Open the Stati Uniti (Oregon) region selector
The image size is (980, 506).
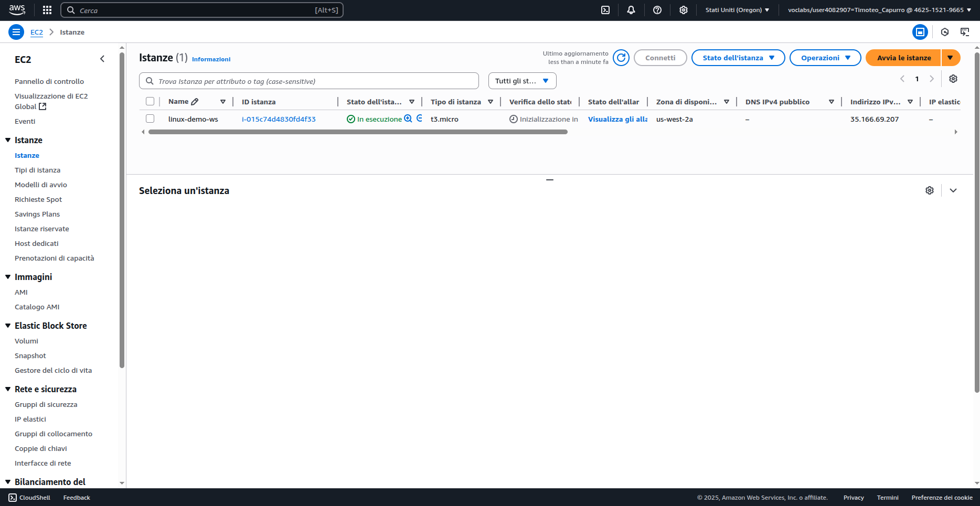(737, 10)
